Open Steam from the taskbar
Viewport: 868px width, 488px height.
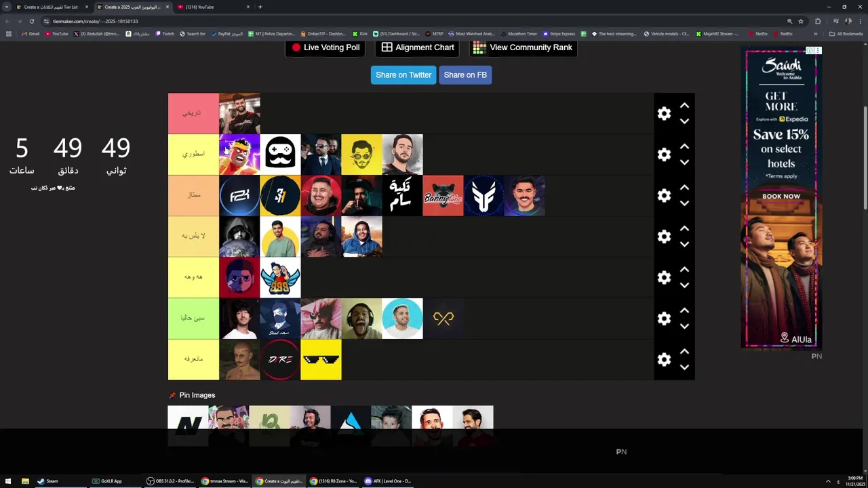(48, 481)
